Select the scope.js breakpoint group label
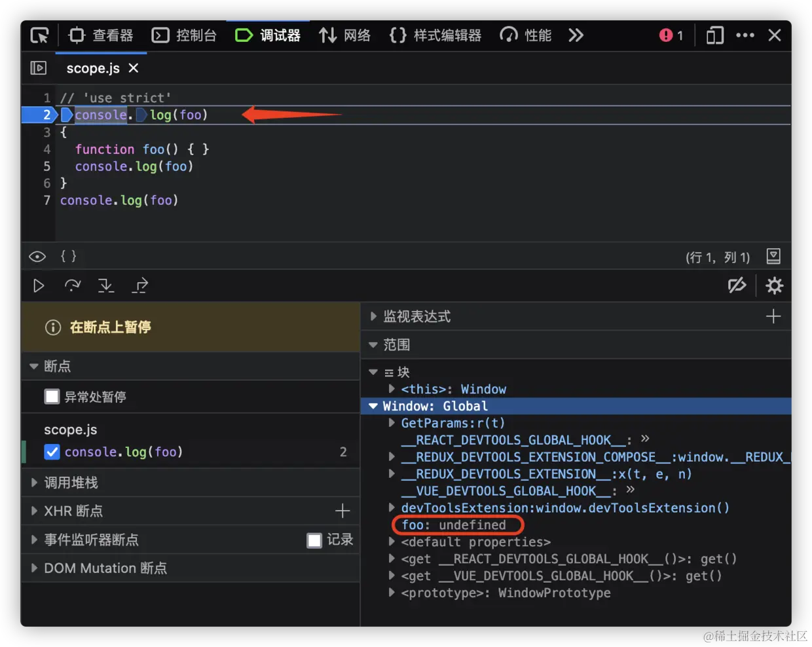 pos(71,430)
